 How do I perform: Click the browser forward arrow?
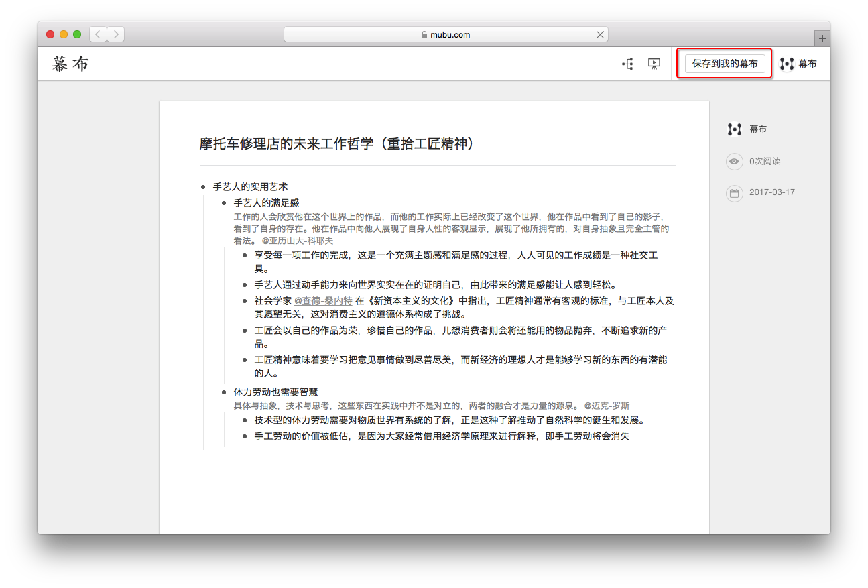(x=115, y=34)
